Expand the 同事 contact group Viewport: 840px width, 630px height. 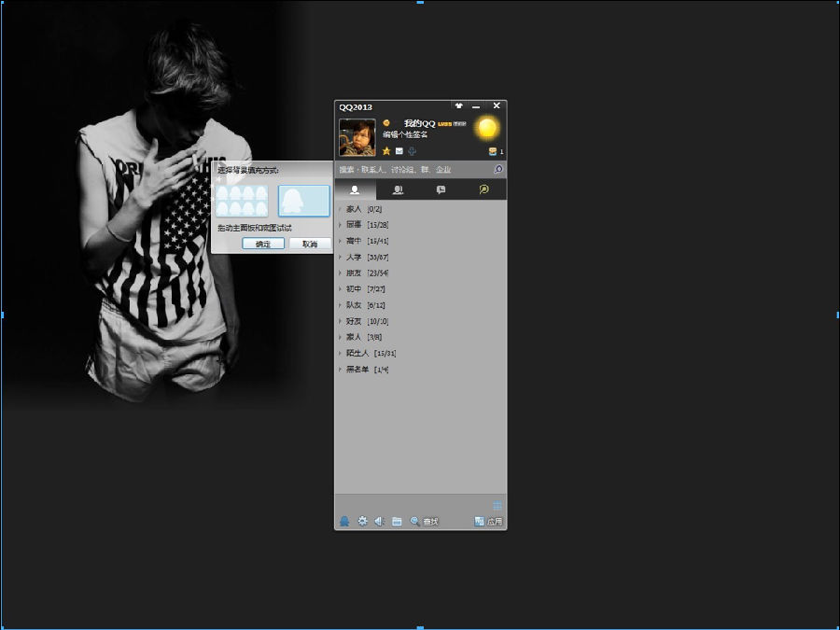click(x=354, y=225)
